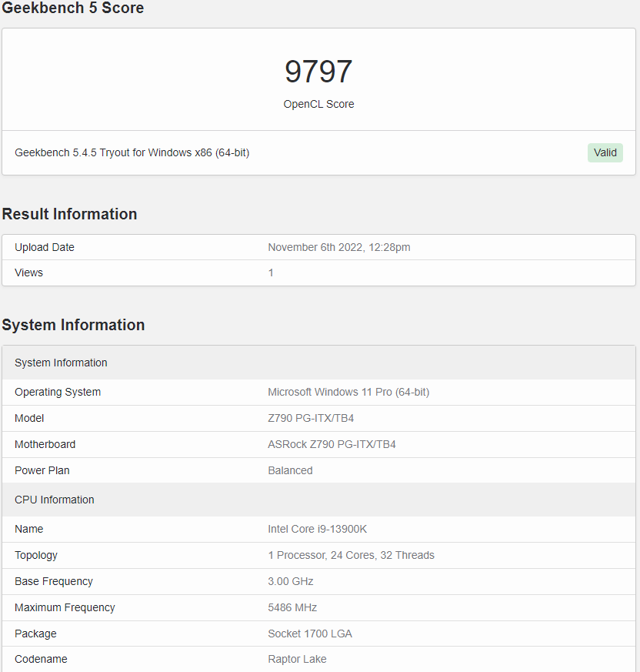Click the 'Model' row label
This screenshot has width=640, height=672.
29,418
